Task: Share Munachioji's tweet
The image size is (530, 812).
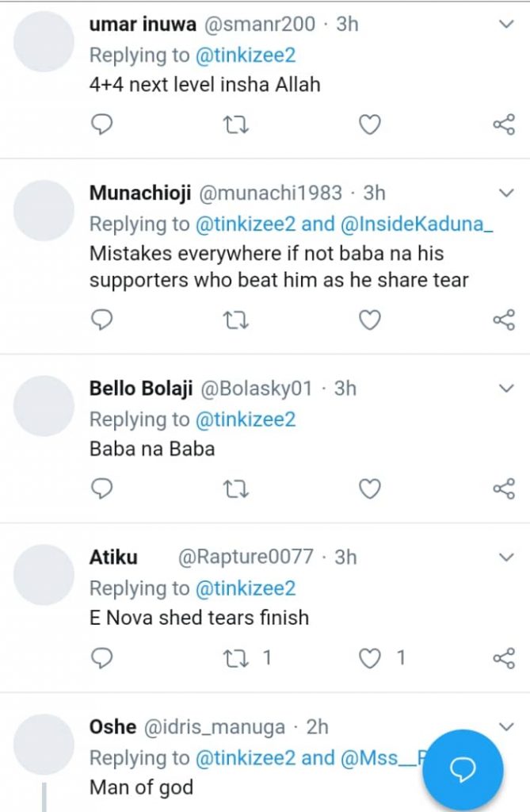Action: coord(504,320)
